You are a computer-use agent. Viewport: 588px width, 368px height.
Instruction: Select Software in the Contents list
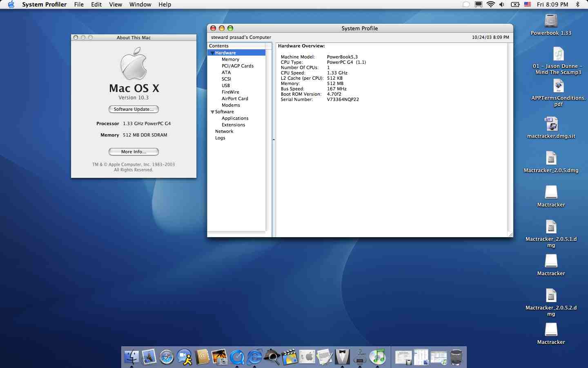point(225,112)
